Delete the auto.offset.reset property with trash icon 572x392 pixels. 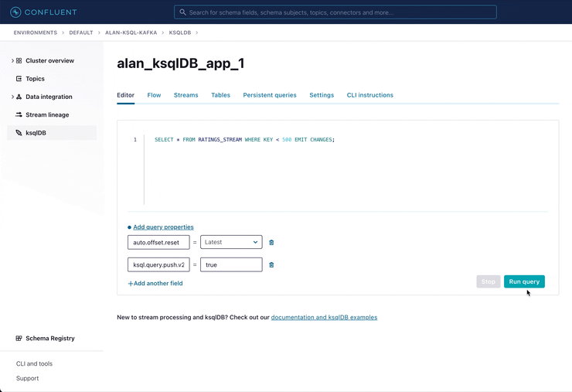[x=271, y=242]
